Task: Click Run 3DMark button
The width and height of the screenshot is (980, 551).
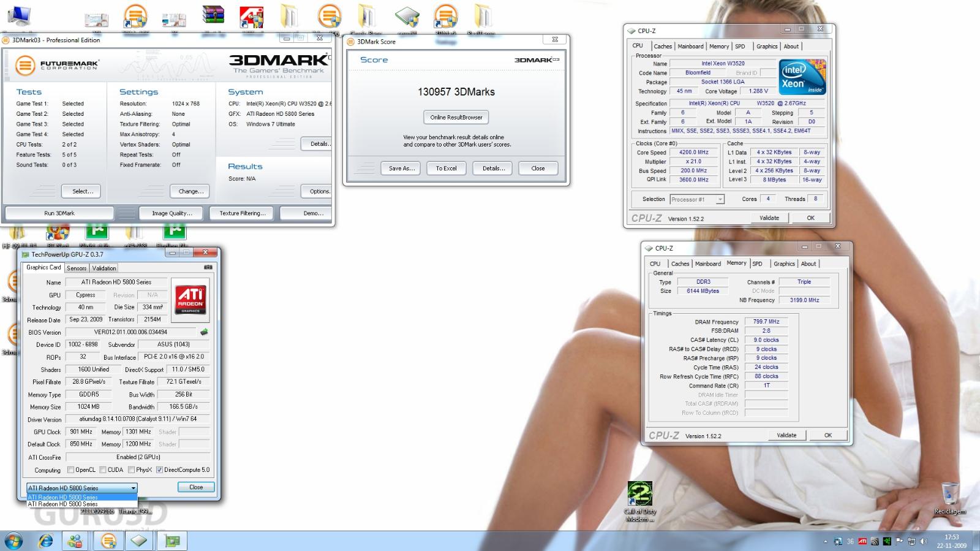Action: pos(59,213)
